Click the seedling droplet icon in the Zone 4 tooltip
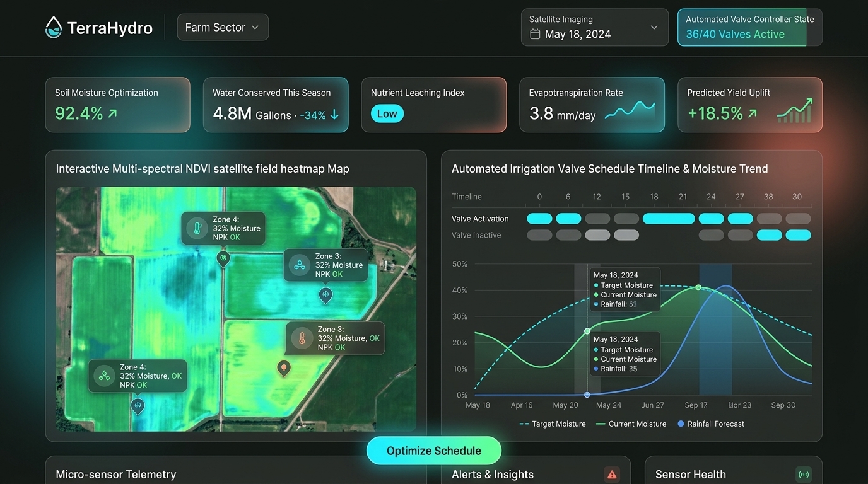 point(104,376)
